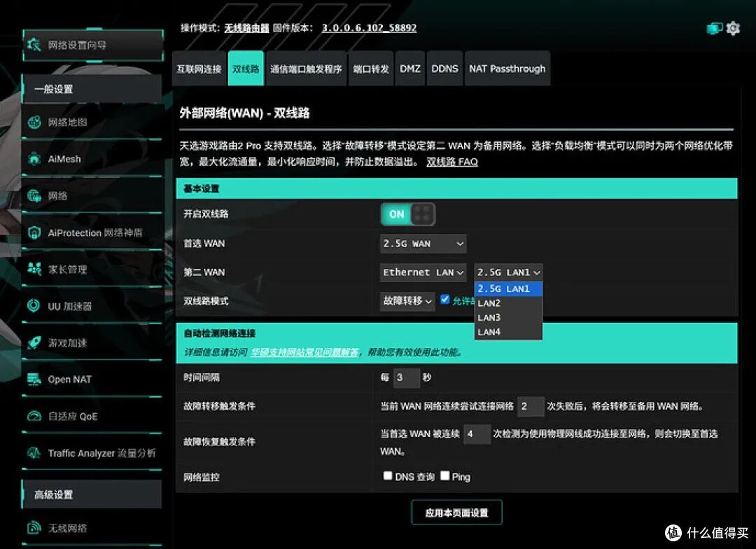Select LAN2 from the port list
Image resolution: width=756 pixels, height=549 pixels.
click(x=509, y=303)
